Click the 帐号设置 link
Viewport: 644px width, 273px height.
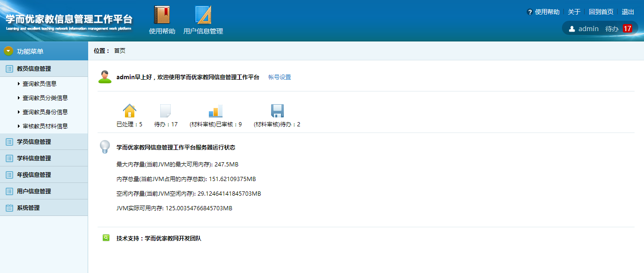(x=280, y=77)
